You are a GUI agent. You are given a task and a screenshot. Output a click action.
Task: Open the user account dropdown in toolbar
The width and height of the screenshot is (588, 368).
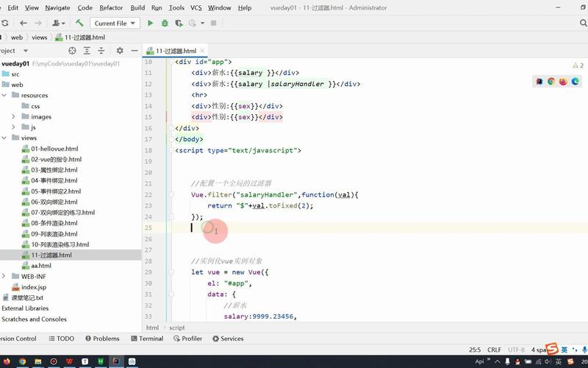click(x=59, y=24)
